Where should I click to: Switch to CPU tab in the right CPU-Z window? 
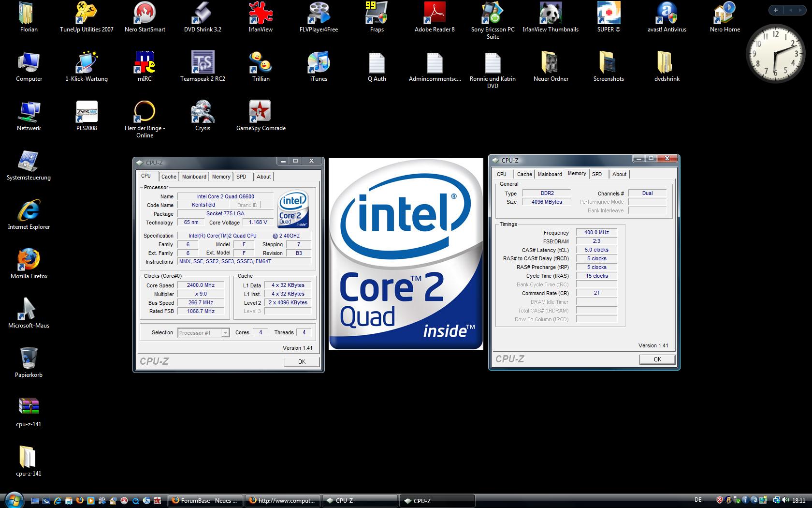coord(502,174)
